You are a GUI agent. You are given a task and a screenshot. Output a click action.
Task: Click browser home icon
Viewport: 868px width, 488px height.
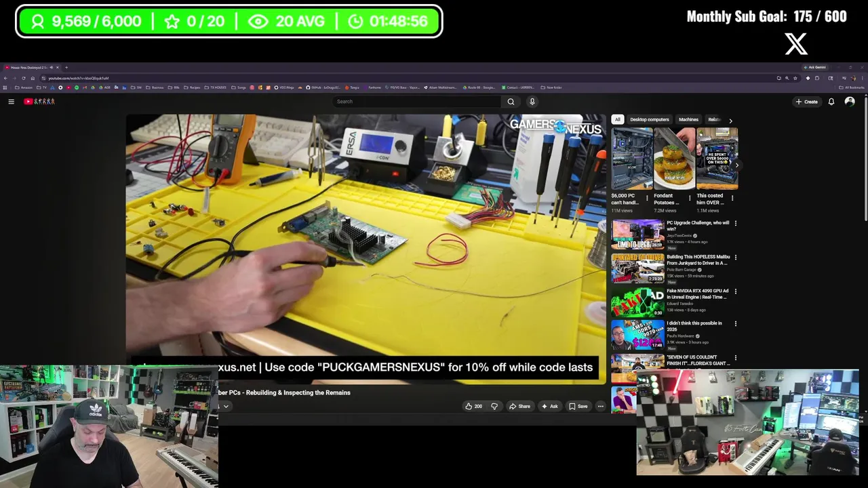pos(33,78)
